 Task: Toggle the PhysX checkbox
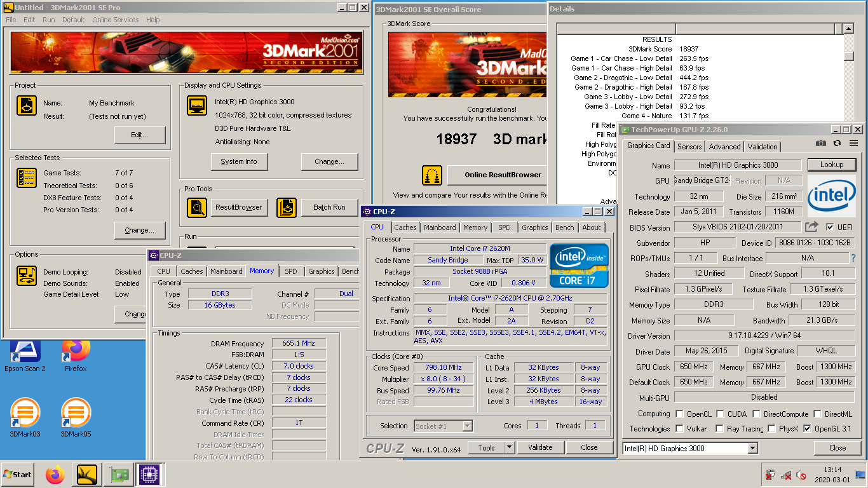coord(771,429)
